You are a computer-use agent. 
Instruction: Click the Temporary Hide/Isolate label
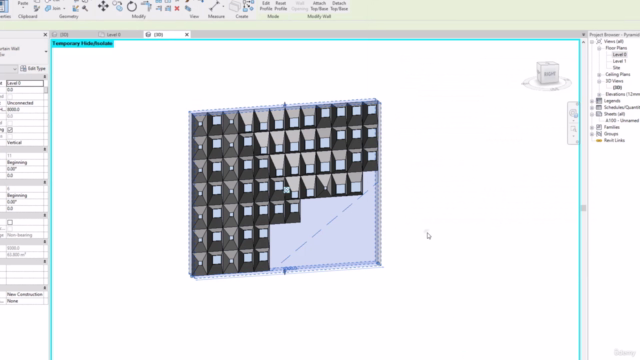click(x=82, y=43)
